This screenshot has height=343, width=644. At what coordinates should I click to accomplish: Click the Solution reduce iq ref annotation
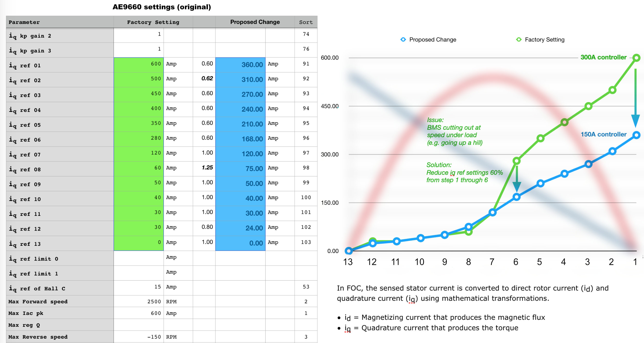click(464, 173)
